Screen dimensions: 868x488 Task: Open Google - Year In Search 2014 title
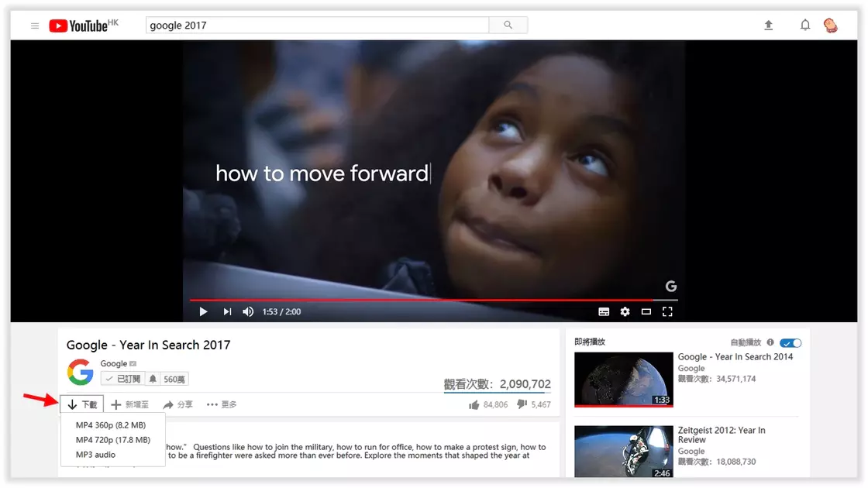pos(735,357)
